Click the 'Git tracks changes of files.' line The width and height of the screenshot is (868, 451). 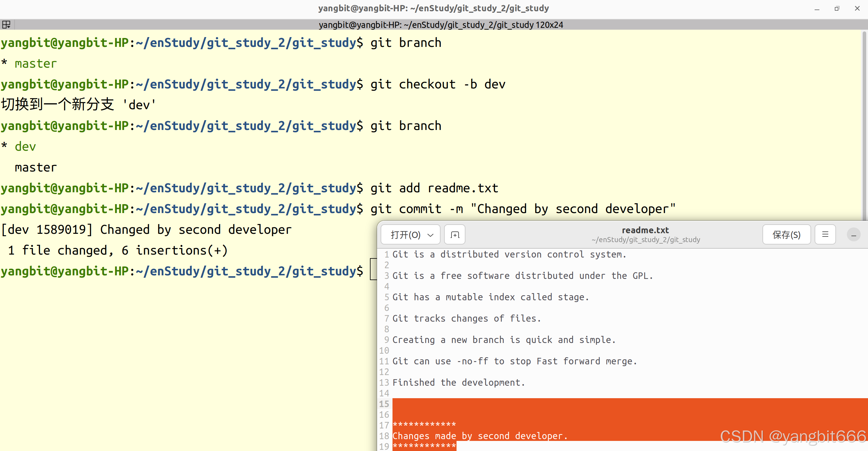click(466, 318)
